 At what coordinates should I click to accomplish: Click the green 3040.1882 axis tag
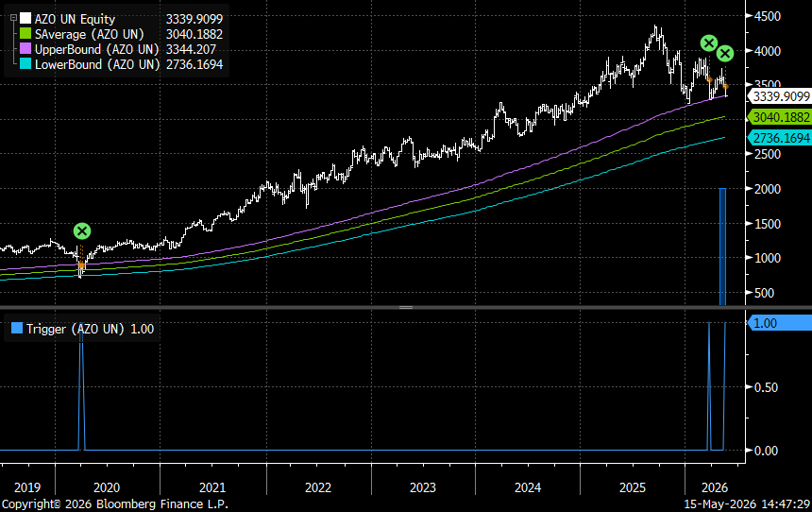point(779,117)
